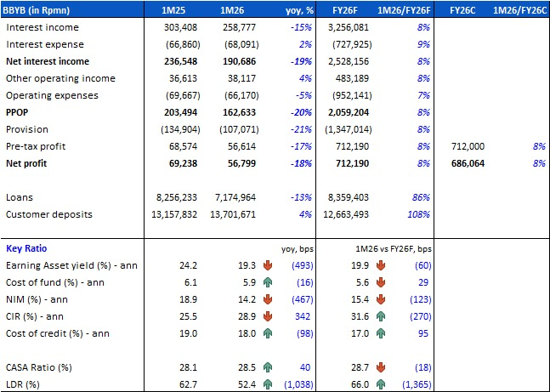The image size is (550, 392).
Task: Select the Net interest income row label
Action: (x=47, y=62)
